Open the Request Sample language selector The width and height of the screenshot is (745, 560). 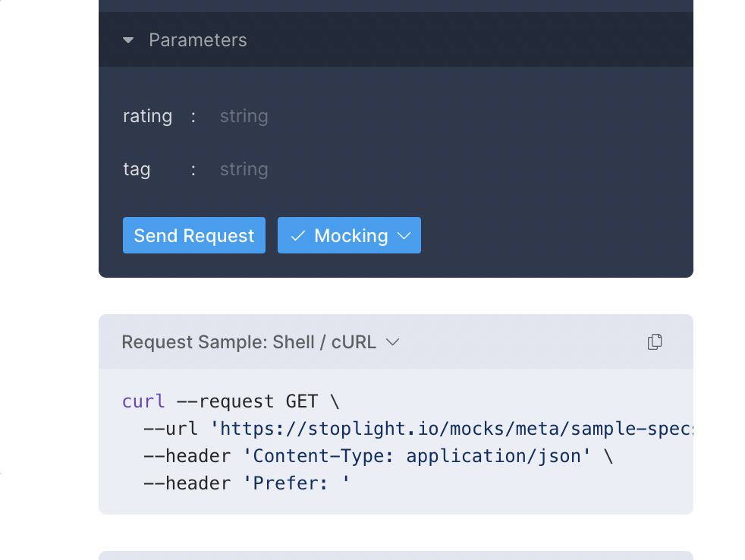point(392,342)
